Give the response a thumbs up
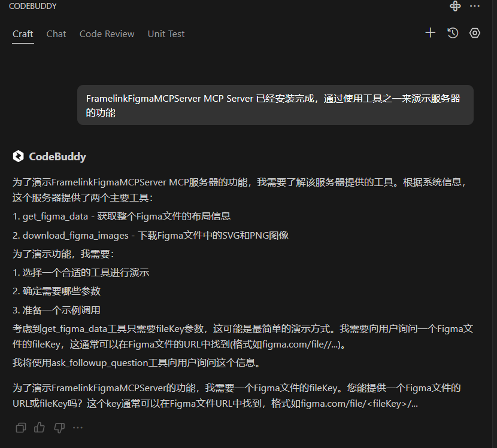 (x=40, y=428)
